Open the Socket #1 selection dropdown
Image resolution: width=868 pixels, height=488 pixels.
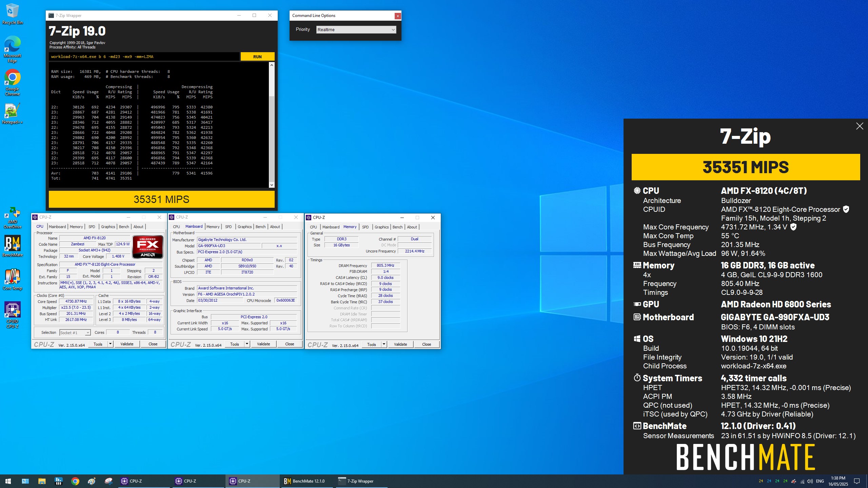click(x=75, y=332)
